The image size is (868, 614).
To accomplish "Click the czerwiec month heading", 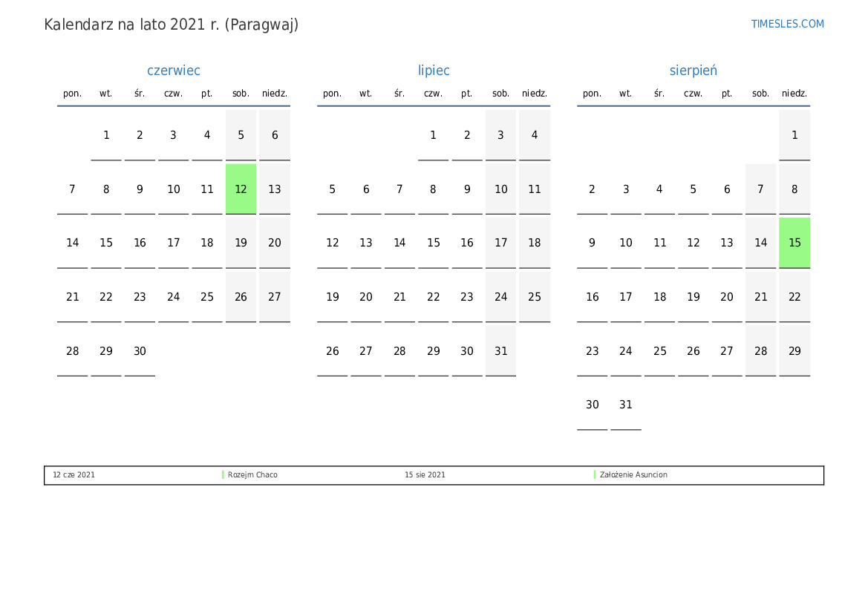I will (x=174, y=71).
